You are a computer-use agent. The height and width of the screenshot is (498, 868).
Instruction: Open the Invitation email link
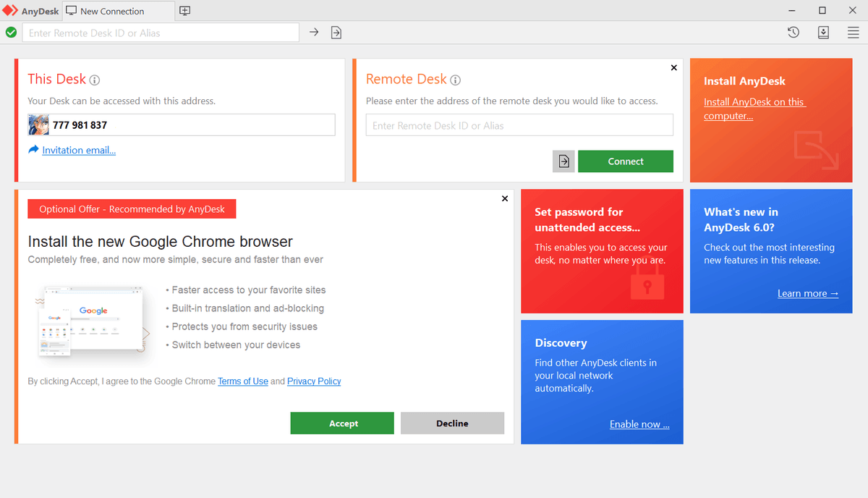click(x=79, y=151)
